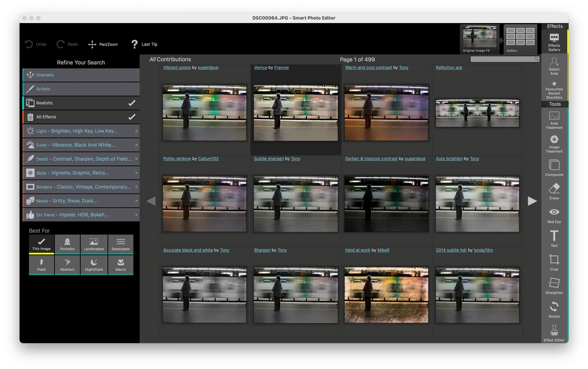The width and height of the screenshot is (588, 369).
Task: Open the Venice effect link
Action: tap(260, 68)
